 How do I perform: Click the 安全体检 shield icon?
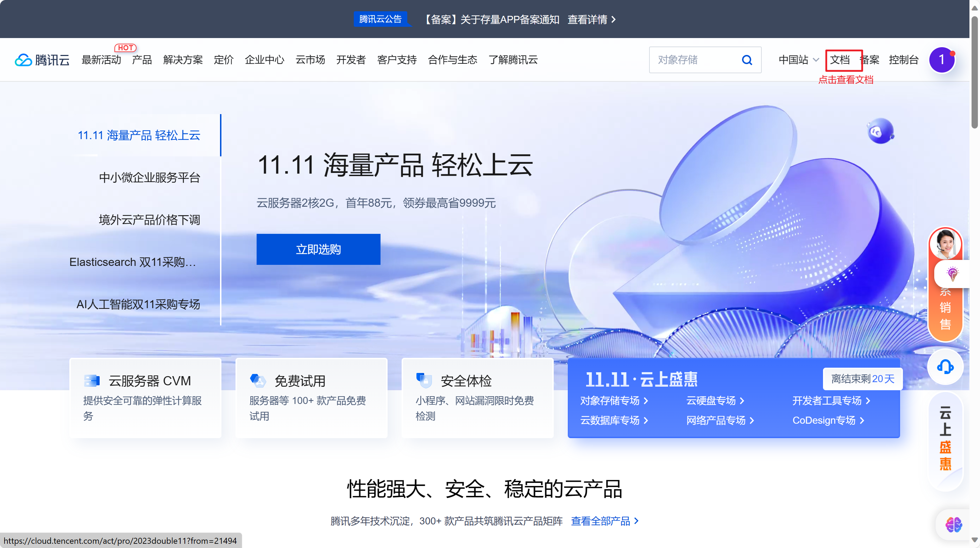pos(424,380)
